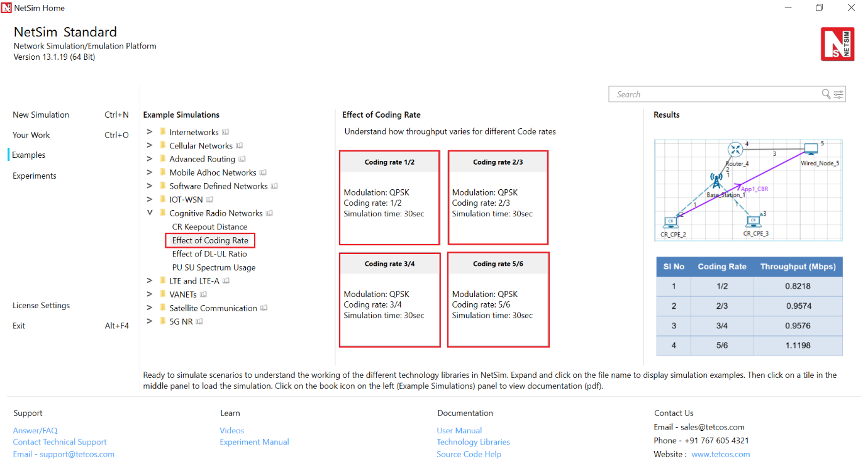Expand the LTE and LTE-A folder
Image resolution: width=868 pixels, height=461 pixels.
point(150,280)
